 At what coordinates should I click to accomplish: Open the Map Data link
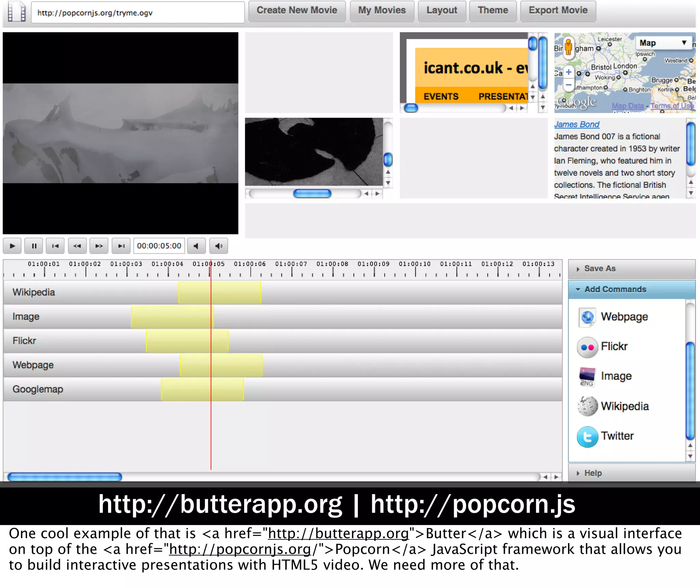coord(628,106)
